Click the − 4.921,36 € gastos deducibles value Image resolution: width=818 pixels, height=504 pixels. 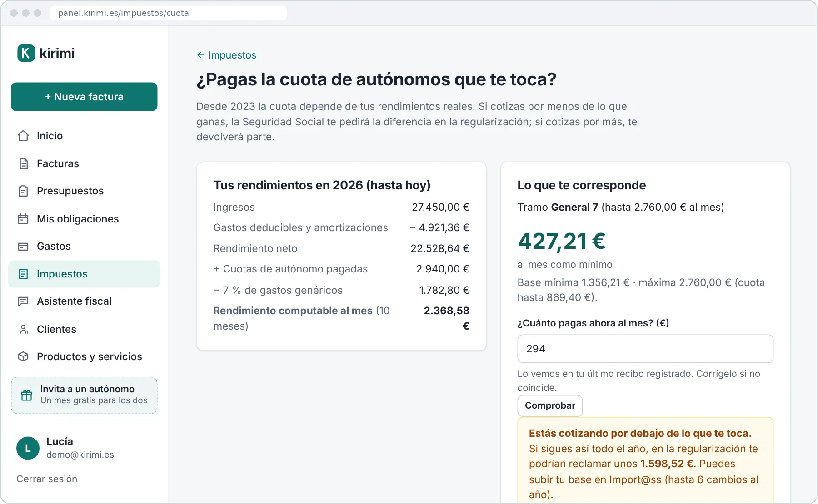click(x=439, y=227)
